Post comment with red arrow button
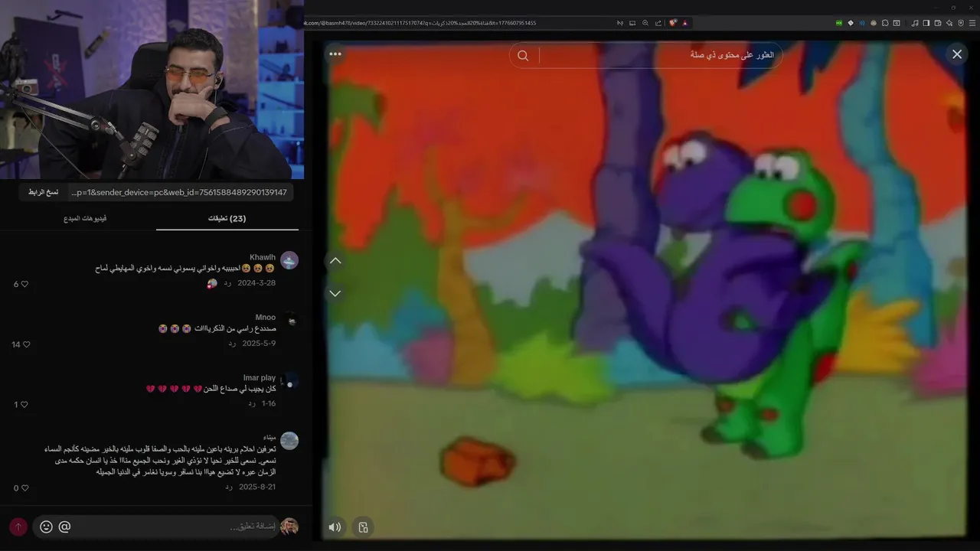 coord(18,527)
